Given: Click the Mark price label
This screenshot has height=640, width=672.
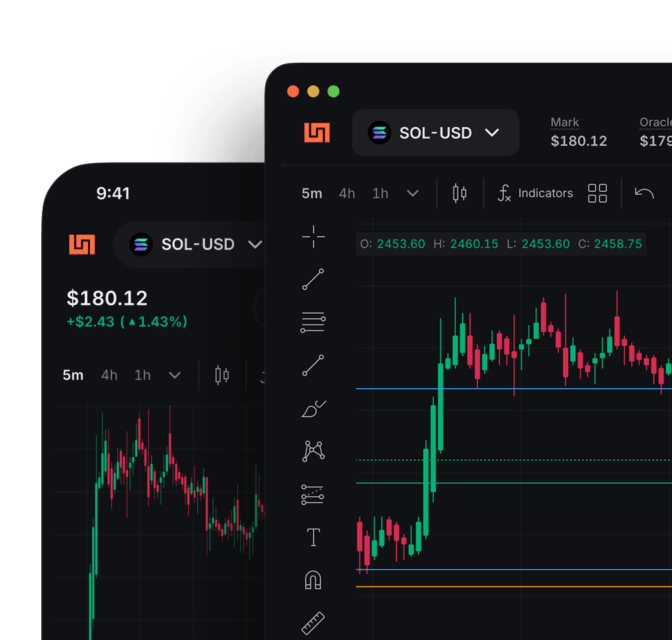Looking at the screenshot, I should [x=565, y=122].
